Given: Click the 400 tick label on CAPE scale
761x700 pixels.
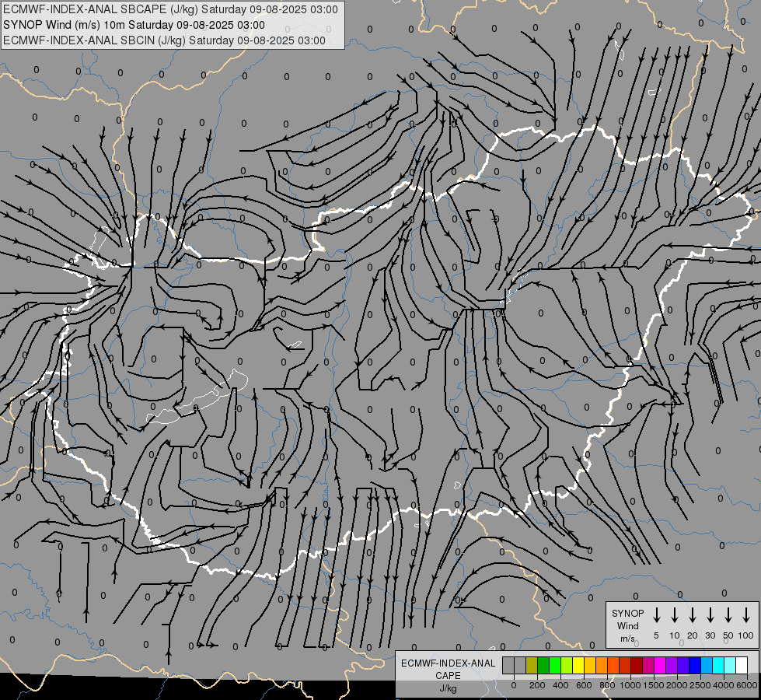Looking at the screenshot, I should (x=560, y=685).
